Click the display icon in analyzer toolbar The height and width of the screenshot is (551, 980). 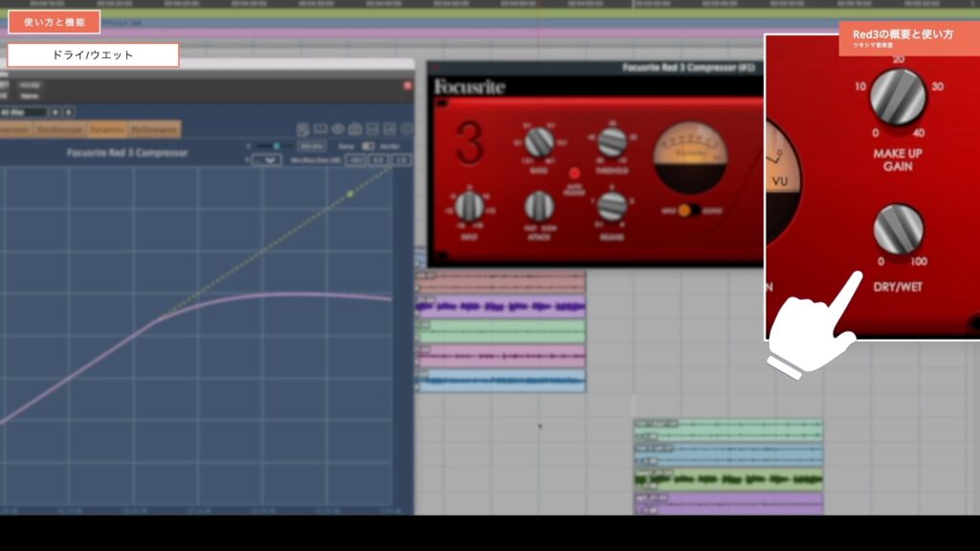point(321,129)
